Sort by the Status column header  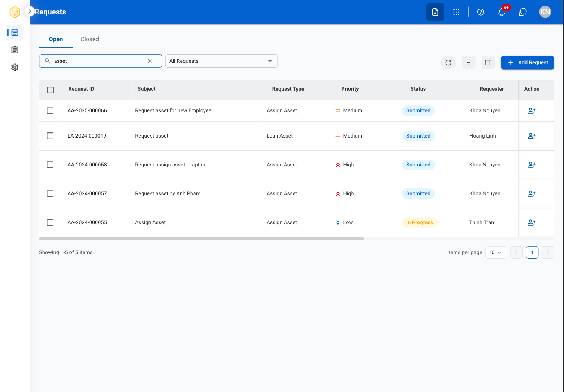pos(418,89)
